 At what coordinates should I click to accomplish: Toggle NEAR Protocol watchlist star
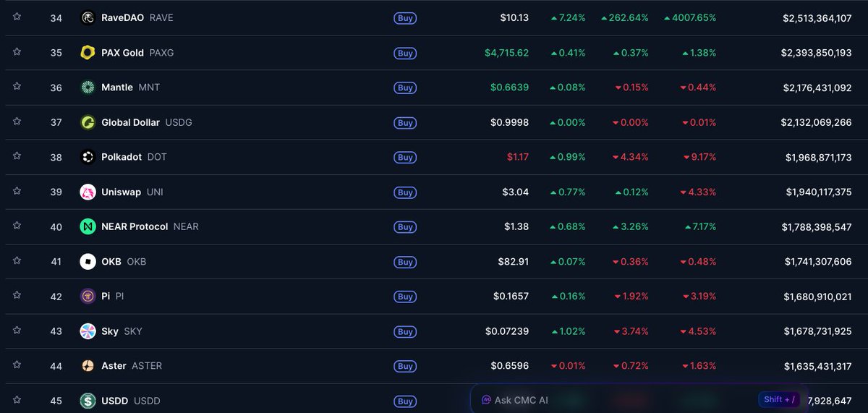17,226
